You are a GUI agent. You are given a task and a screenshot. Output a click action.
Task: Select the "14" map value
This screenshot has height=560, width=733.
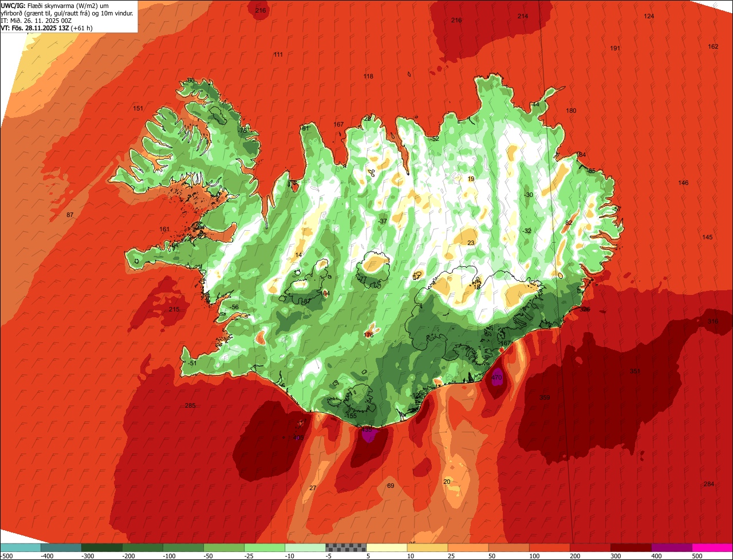(x=298, y=255)
